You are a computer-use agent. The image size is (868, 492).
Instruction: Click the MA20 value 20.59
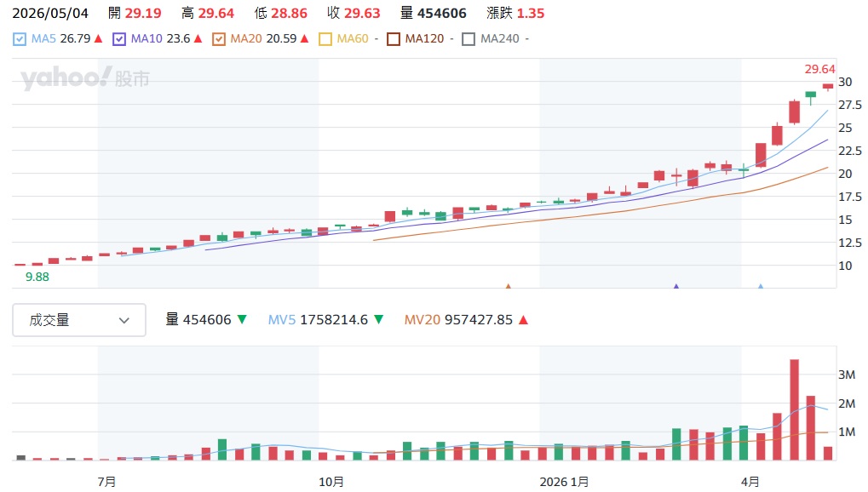coord(281,39)
